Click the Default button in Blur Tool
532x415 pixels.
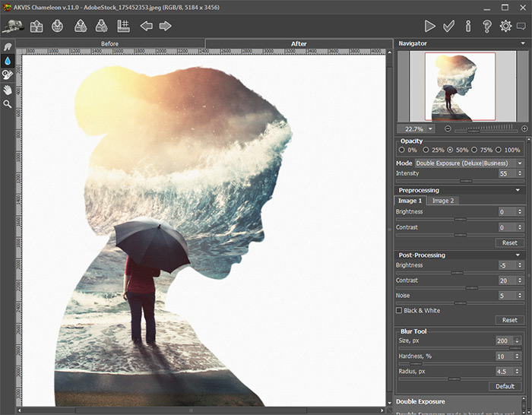[505, 386]
